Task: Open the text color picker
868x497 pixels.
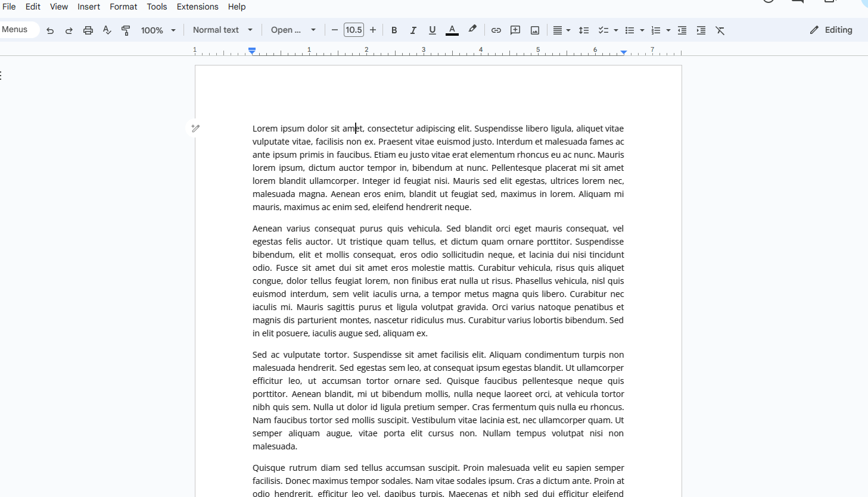Action: tap(452, 30)
